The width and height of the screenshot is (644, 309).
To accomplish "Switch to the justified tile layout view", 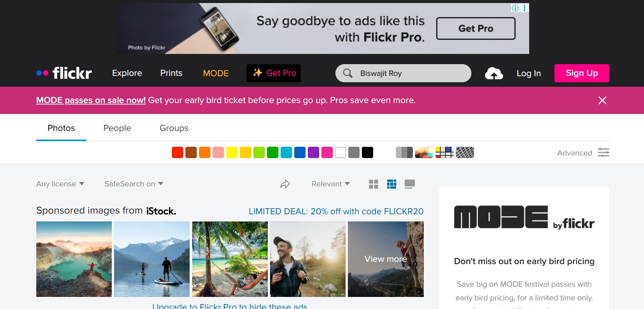I will (x=392, y=184).
